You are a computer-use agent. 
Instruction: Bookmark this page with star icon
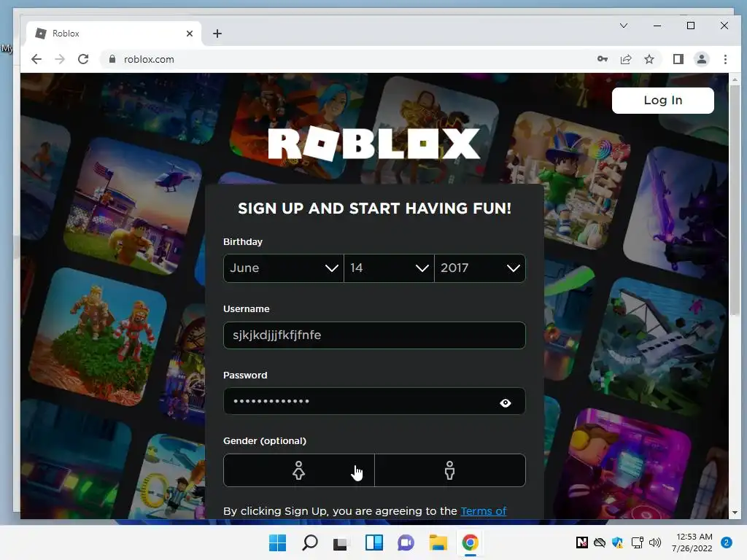click(649, 59)
